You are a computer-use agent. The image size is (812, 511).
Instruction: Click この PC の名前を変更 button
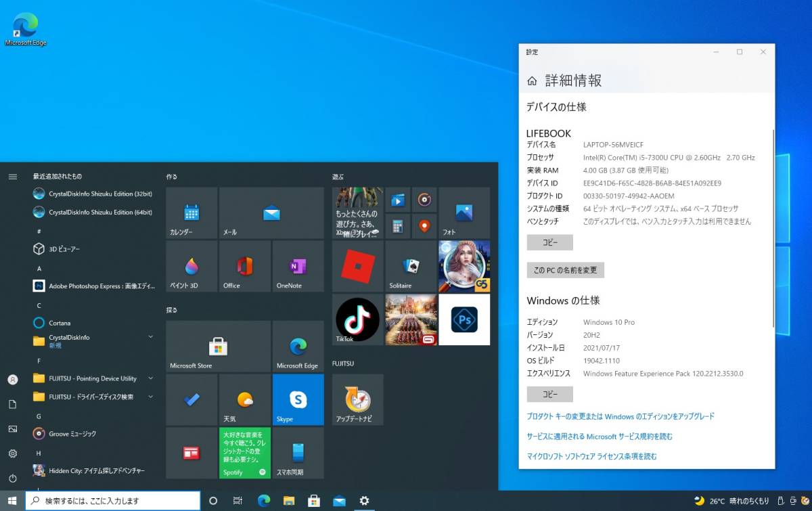tap(566, 270)
